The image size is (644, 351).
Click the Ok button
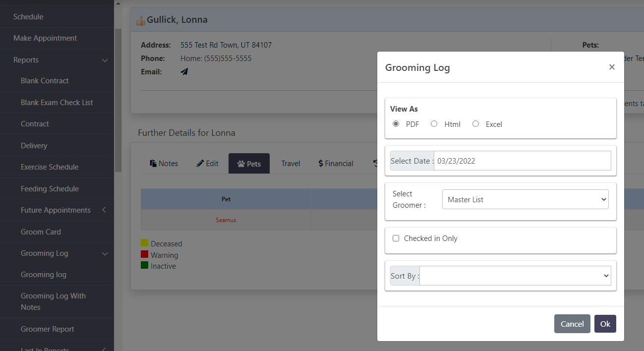605,324
